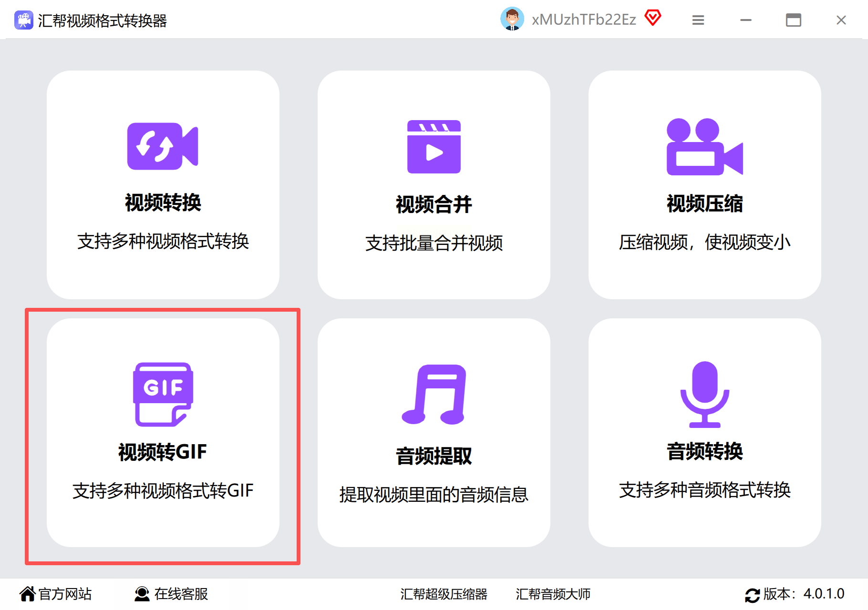Click the customer service headset icon
This screenshot has height=610, width=868.
(x=142, y=594)
